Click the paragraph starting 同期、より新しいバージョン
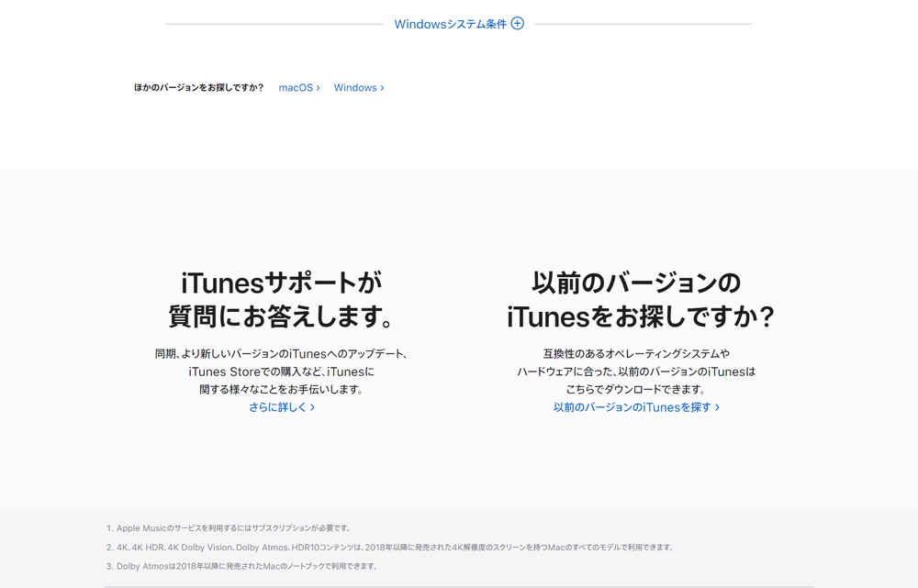The image size is (918, 588). [281, 372]
